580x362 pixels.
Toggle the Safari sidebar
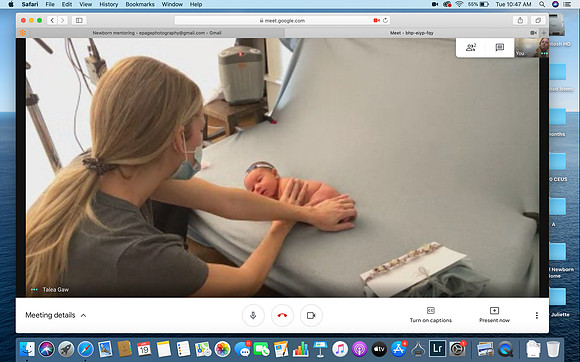pyautogui.click(x=79, y=20)
